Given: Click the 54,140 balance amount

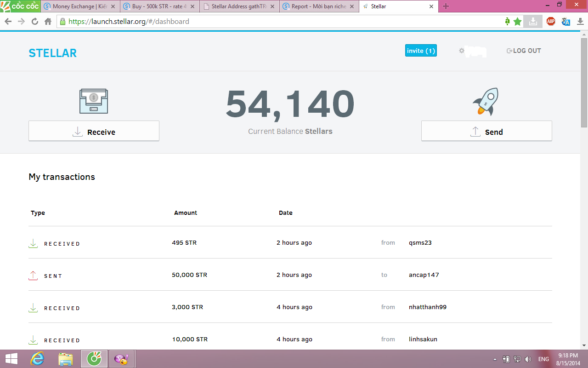Looking at the screenshot, I should [x=290, y=104].
